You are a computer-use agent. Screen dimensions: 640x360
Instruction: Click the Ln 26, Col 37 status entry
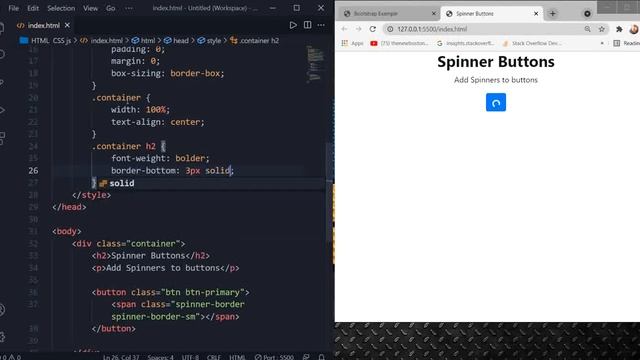121,357
